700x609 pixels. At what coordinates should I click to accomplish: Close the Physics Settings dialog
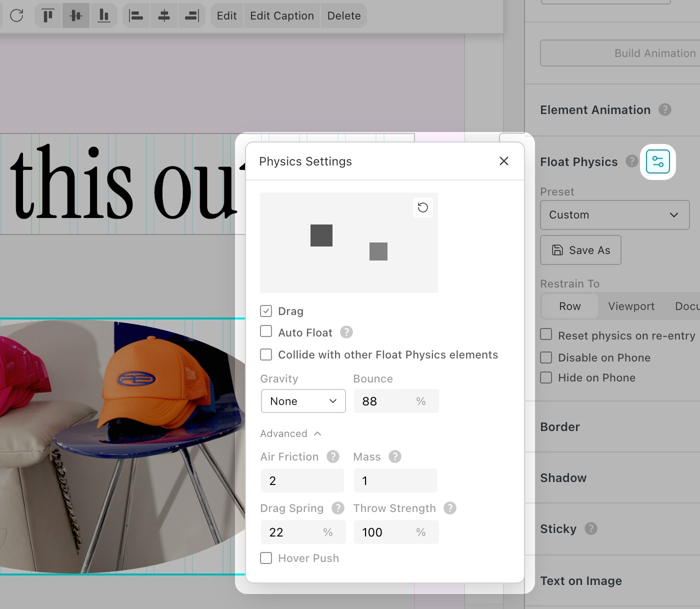click(x=504, y=161)
